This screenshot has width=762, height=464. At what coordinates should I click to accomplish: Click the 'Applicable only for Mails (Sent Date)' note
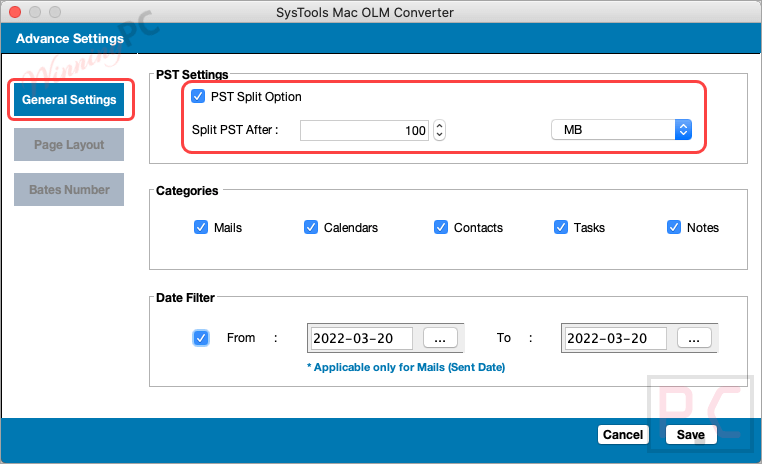click(406, 367)
